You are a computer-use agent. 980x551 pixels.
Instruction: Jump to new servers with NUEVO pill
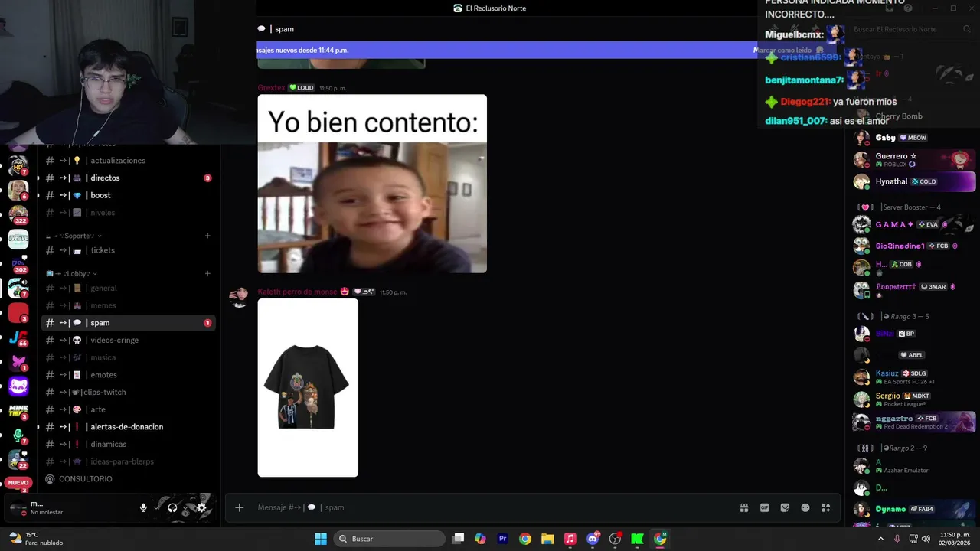18,483
